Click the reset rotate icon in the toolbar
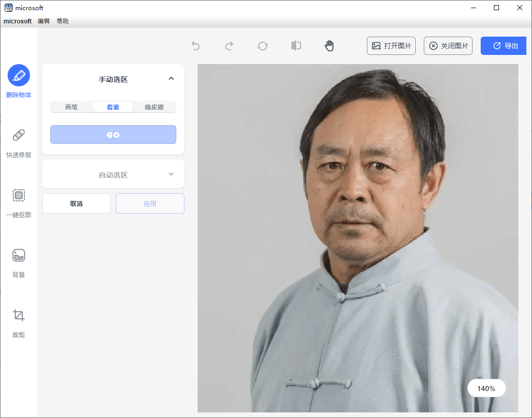 [263, 45]
